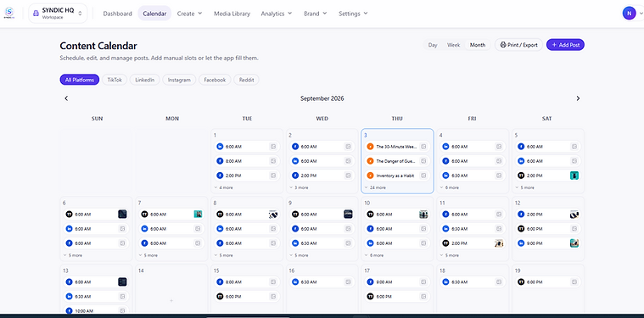Select the Month view option
This screenshot has height=318, width=644.
click(x=478, y=45)
